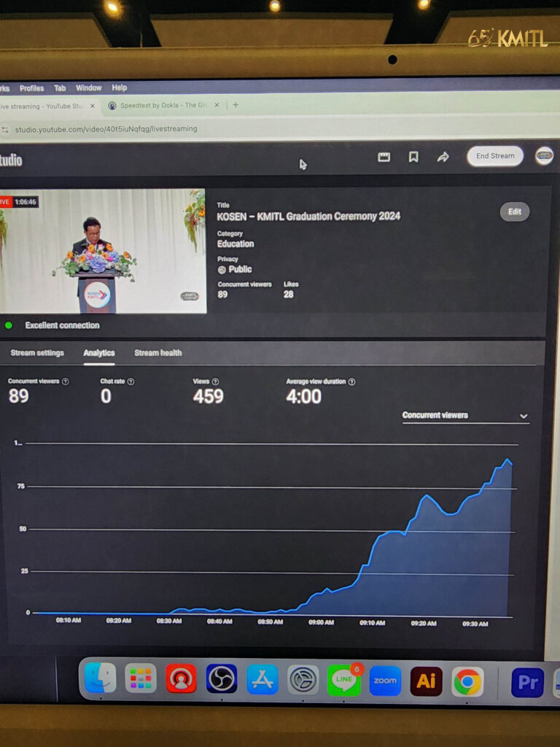Click the green connection status dot
This screenshot has width=560, height=747.
(x=8, y=325)
